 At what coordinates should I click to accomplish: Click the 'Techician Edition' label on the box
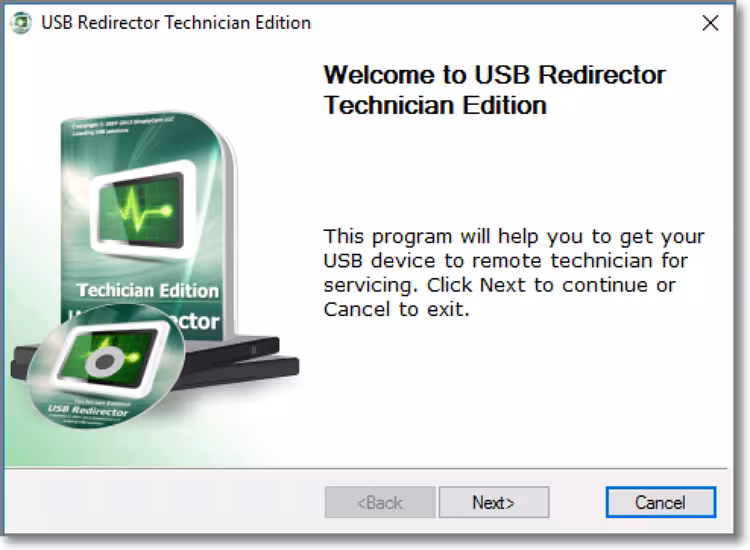tap(147, 290)
